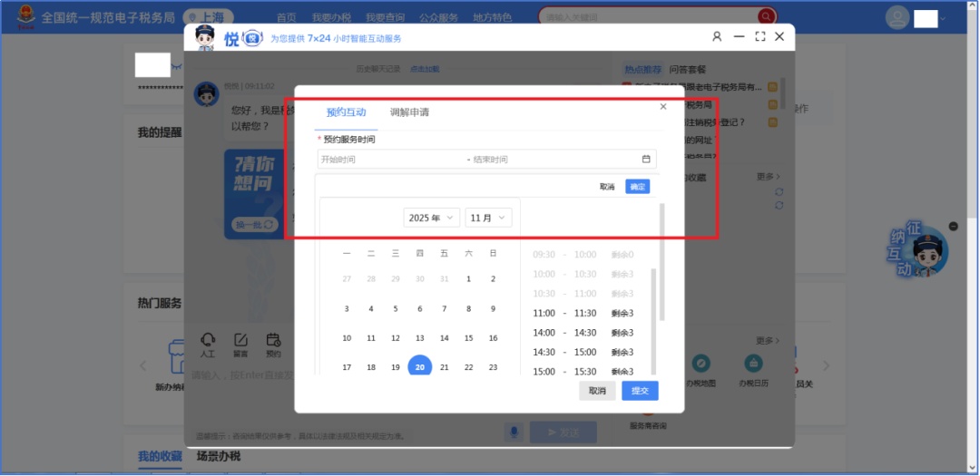Click the user profile icon in chat header
Viewport: 980px width, 476px height.
tap(717, 37)
